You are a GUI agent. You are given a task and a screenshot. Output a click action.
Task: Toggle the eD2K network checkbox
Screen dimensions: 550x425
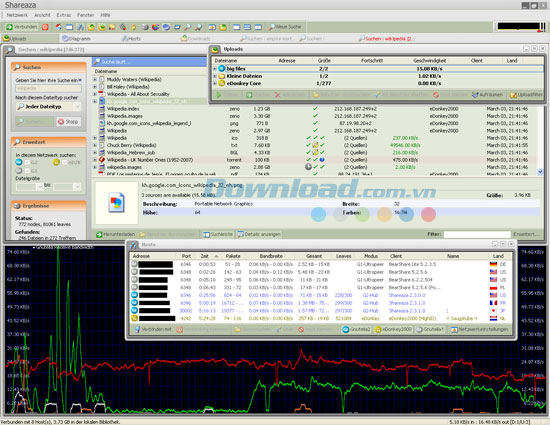click(x=65, y=162)
